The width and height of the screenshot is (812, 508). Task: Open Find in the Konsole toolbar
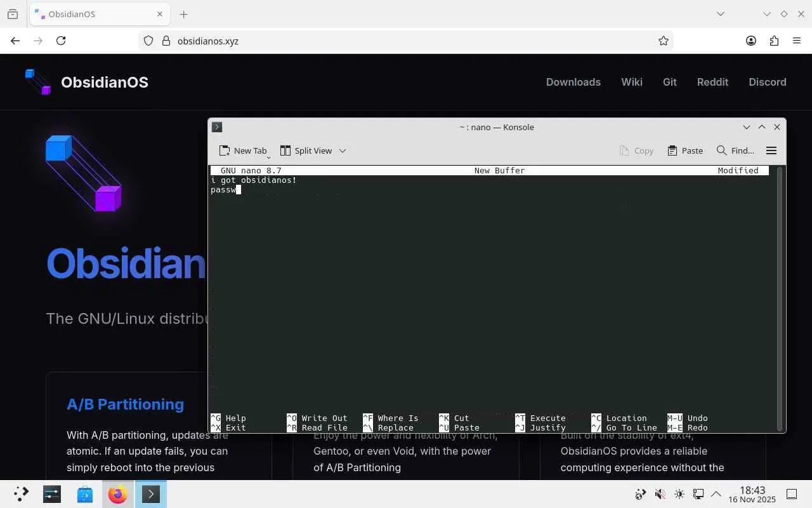coord(735,150)
